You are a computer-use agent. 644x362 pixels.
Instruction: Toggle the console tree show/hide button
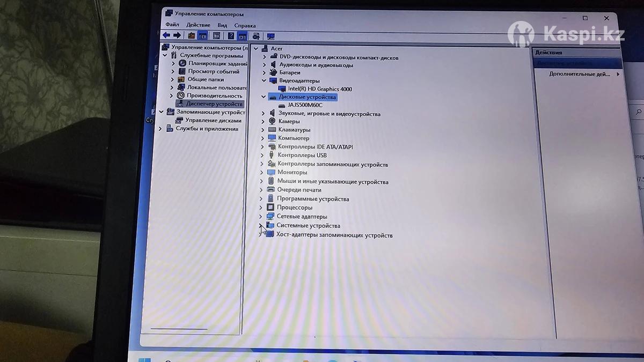pyautogui.click(x=202, y=36)
